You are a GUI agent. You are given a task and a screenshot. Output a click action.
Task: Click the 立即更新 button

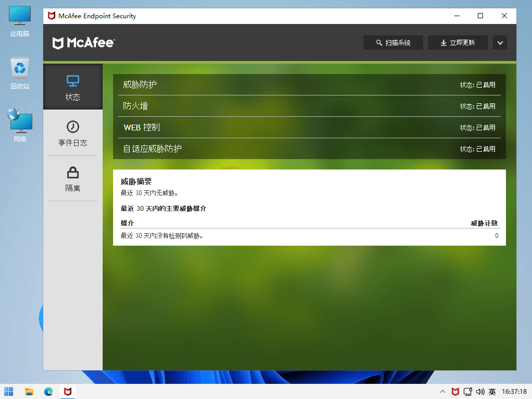(x=457, y=43)
